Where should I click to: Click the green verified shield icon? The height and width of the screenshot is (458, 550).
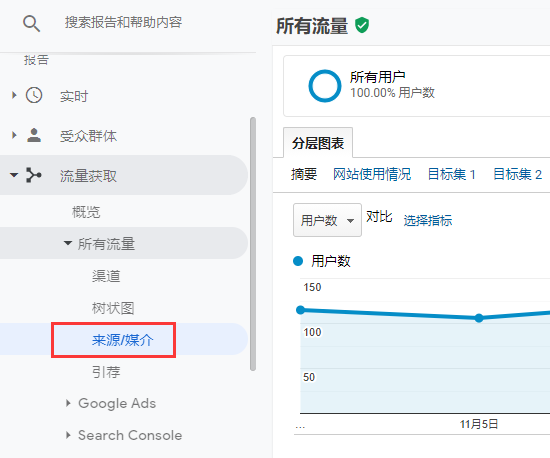pos(362,25)
